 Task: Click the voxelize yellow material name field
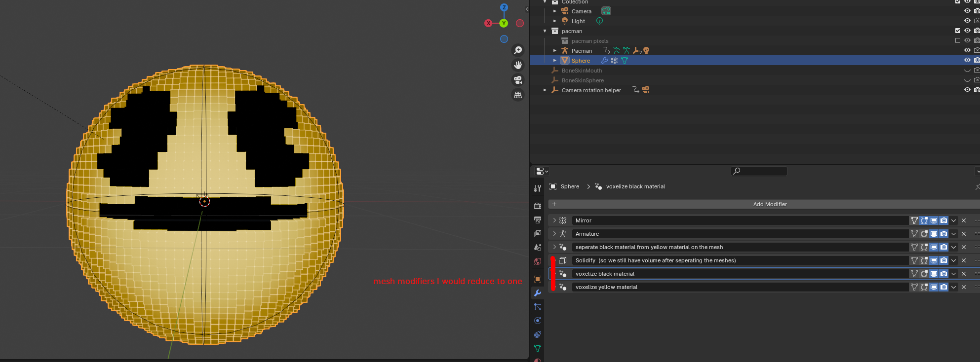[x=740, y=287]
